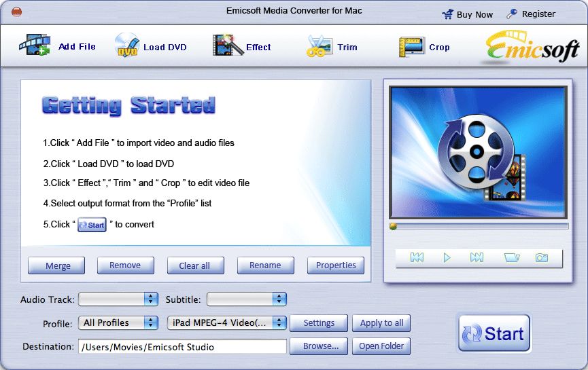Click the red window close button
Screen dimensions: 588x370
16,12
